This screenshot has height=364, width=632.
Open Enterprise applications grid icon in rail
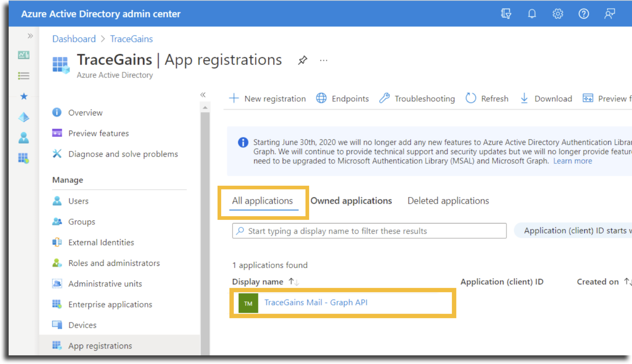(x=24, y=158)
